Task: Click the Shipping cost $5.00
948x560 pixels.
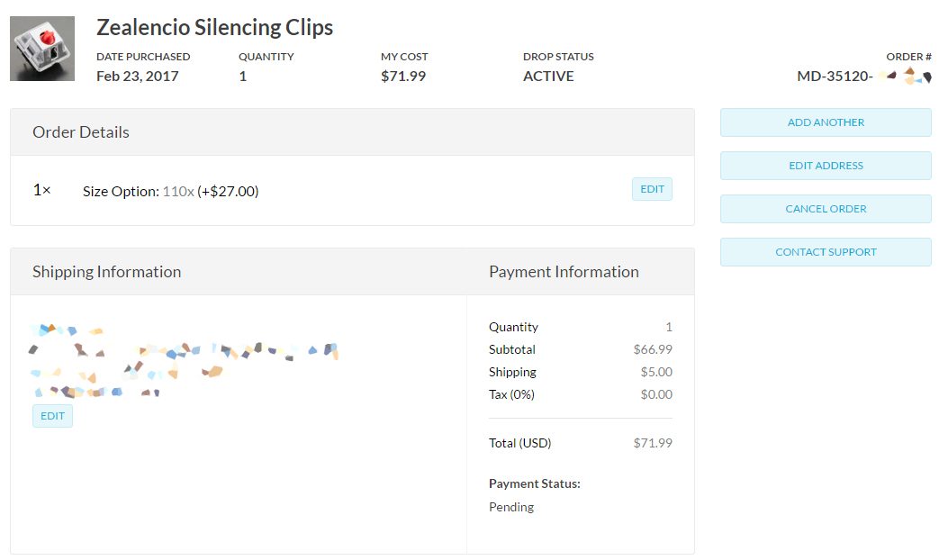Action: coord(656,372)
